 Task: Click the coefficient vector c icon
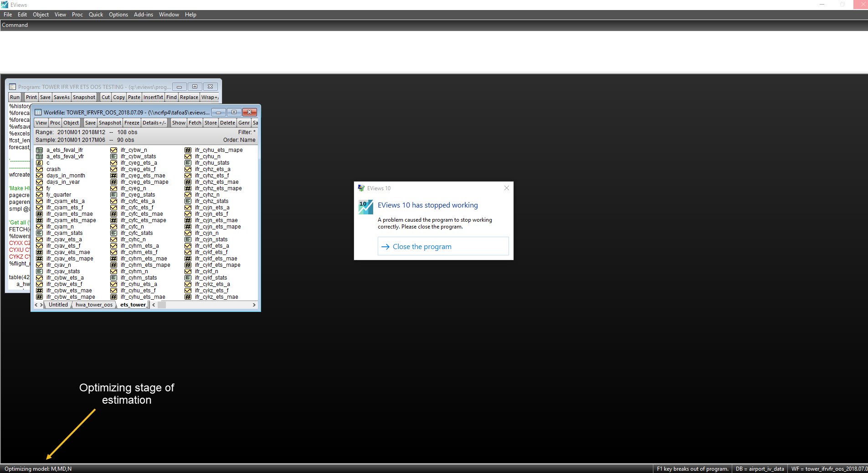[x=40, y=163]
